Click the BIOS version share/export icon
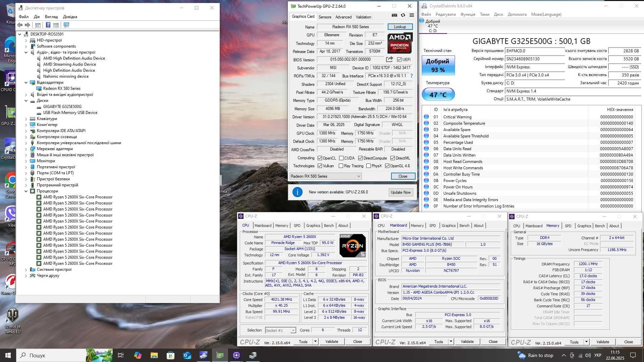This screenshot has height=362, width=644. pos(389,59)
